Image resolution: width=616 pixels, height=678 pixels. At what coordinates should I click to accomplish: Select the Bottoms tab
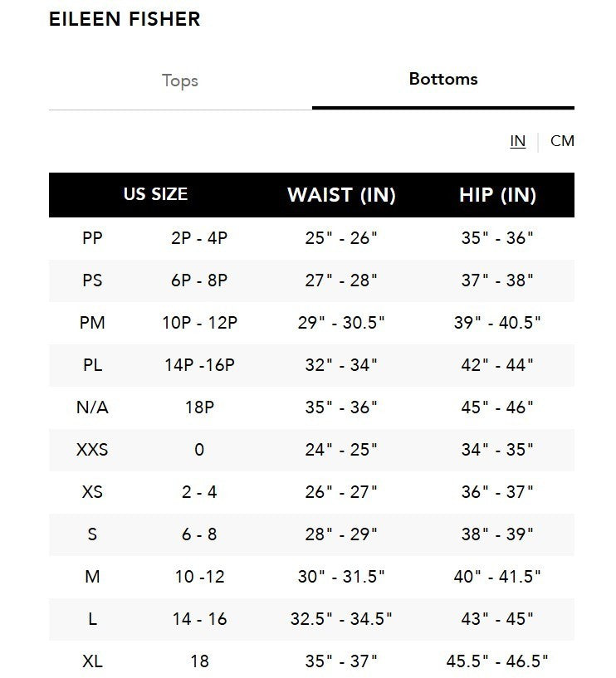tap(442, 79)
